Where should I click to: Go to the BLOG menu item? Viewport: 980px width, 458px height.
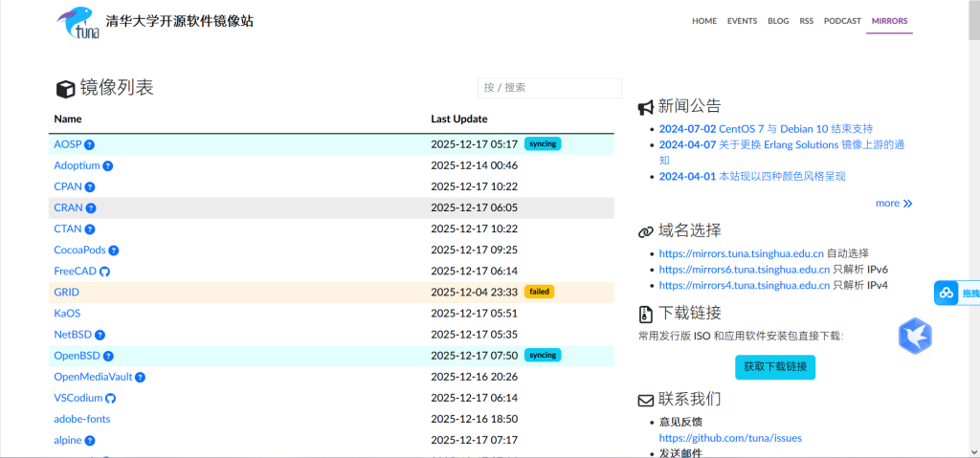coord(778,21)
